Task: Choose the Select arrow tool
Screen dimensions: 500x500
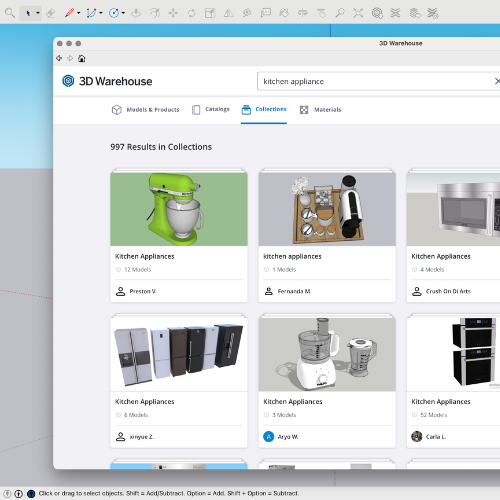Action: tap(28, 13)
